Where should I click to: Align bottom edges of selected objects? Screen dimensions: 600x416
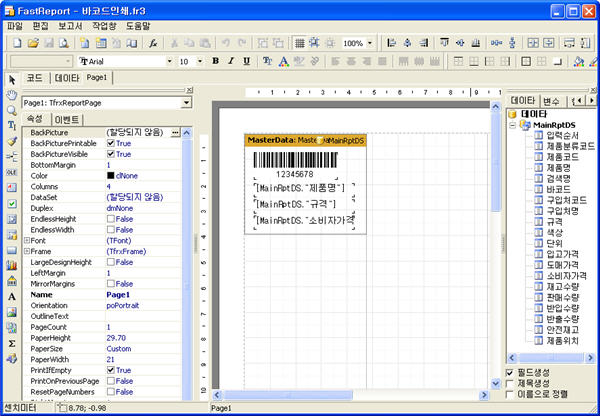click(x=476, y=43)
